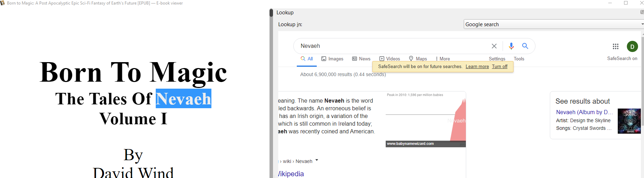Expand the wiki › Nevaeh result arrow
Image resolution: width=644 pixels, height=178 pixels.
click(317, 161)
